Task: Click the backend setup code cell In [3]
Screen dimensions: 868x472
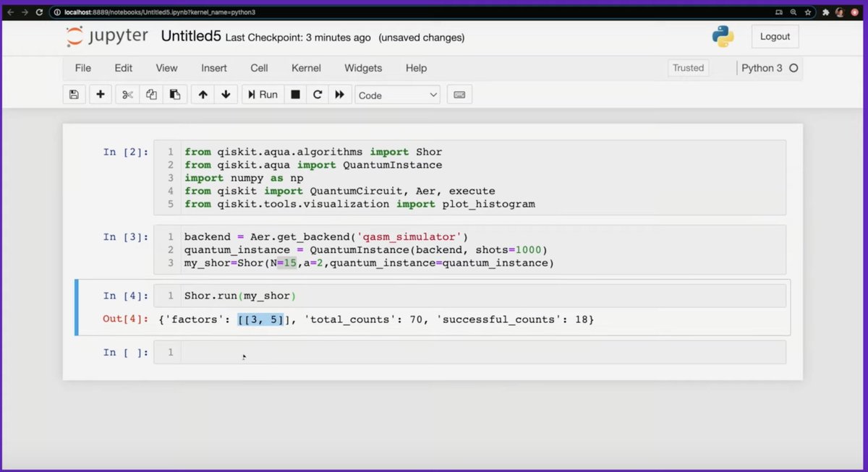Action: tap(482, 249)
